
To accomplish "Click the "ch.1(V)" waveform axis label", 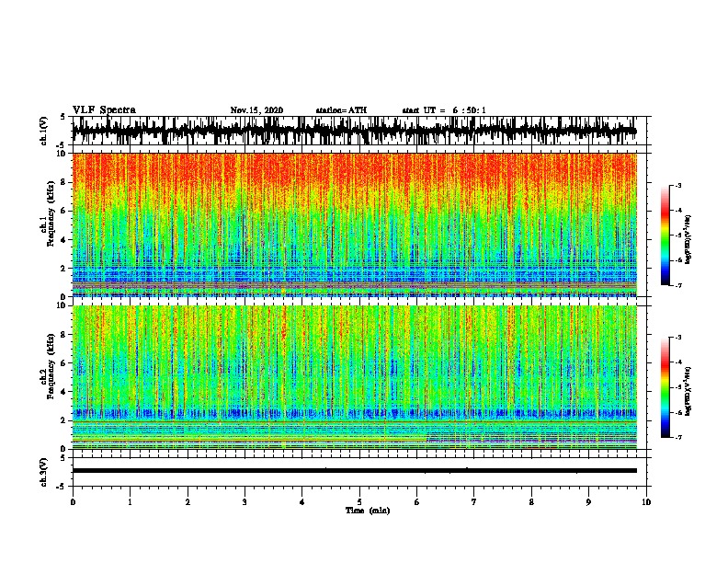I will tap(43, 131).
